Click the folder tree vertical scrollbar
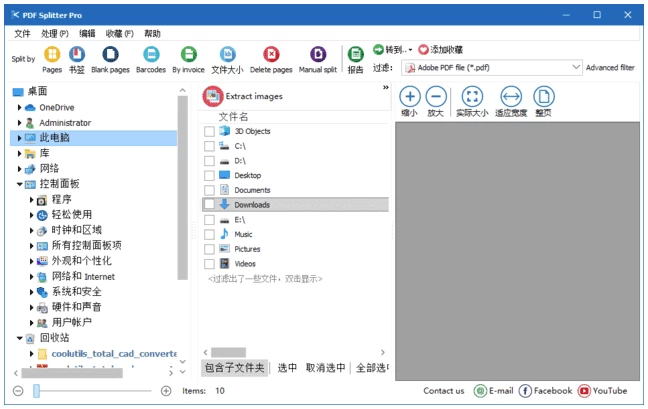This screenshot has width=648, height=409. 182,188
